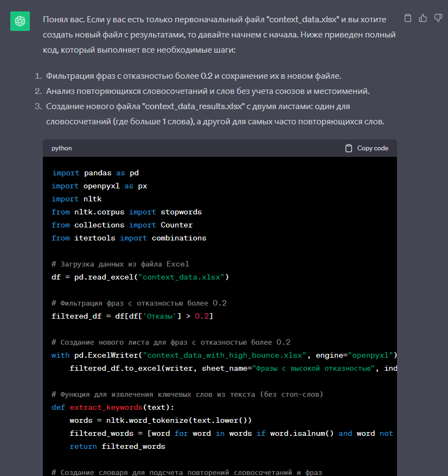448x476 pixels.
Task: Select the first list item about Фильтрация фраз
Action: [194, 76]
